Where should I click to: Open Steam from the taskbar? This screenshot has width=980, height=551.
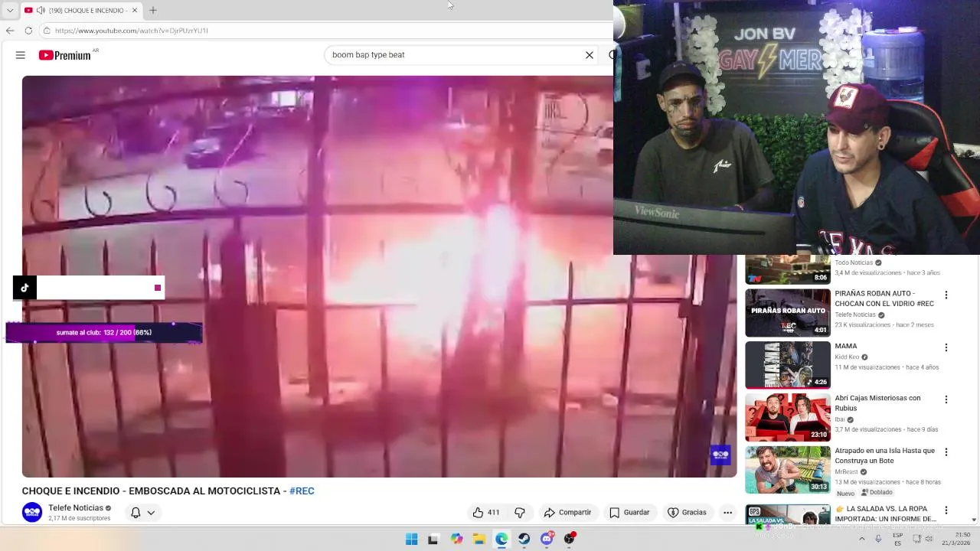524,539
